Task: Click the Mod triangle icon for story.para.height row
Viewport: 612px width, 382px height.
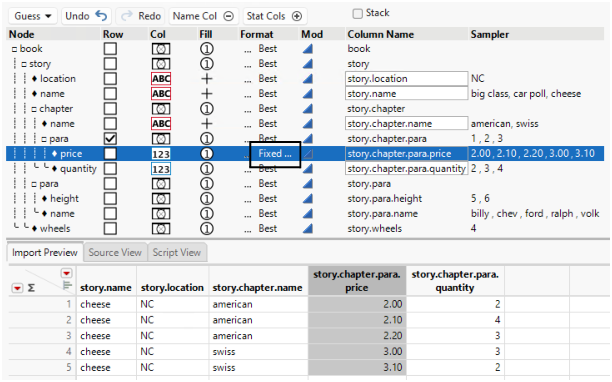Action: [308, 199]
